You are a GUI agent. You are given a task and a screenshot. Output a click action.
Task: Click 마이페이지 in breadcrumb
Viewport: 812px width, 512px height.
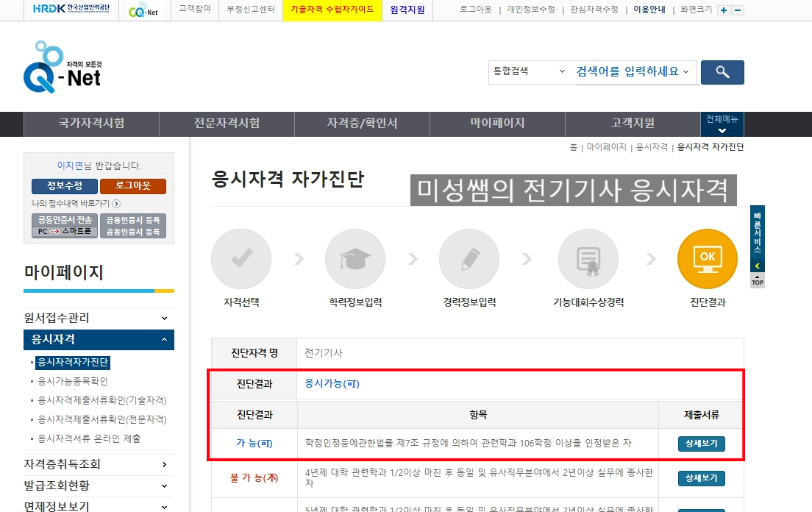(606, 147)
